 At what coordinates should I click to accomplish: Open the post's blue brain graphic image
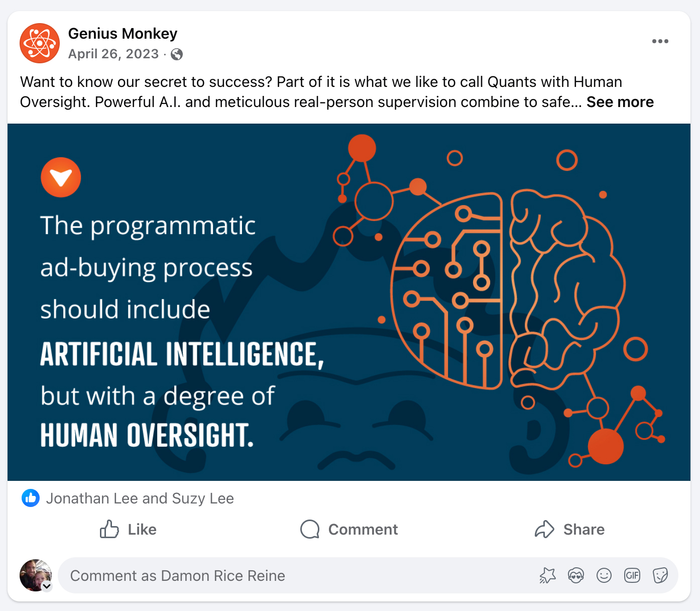click(x=349, y=302)
